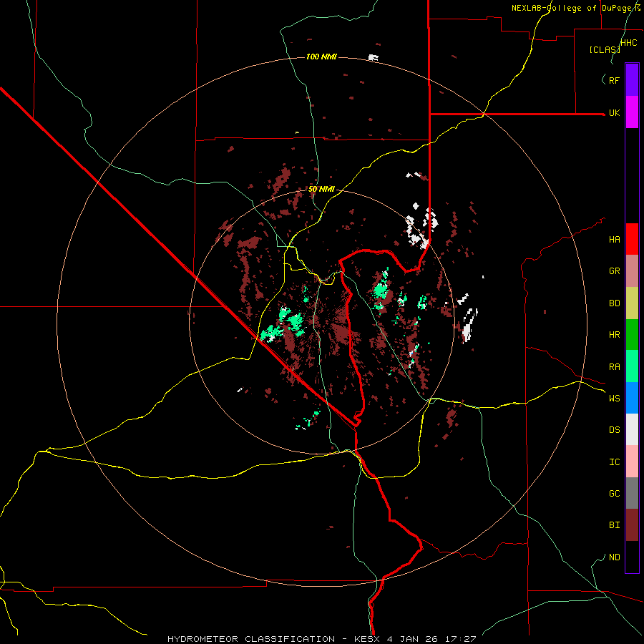Viewport: 644px width, 644px height.
Task: Click the magenta UK color swatch
Action: [632, 112]
